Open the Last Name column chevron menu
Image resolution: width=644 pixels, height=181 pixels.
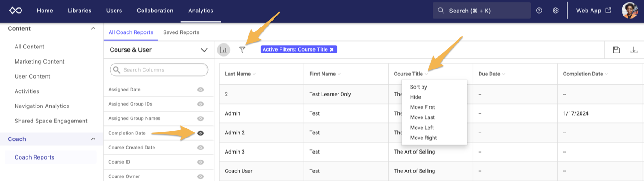click(x=254, y=74)
